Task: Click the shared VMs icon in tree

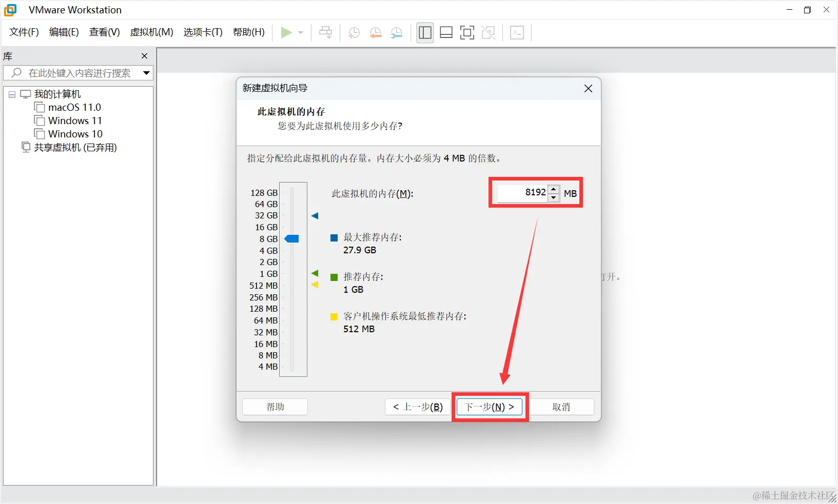Action: (26, 147)
